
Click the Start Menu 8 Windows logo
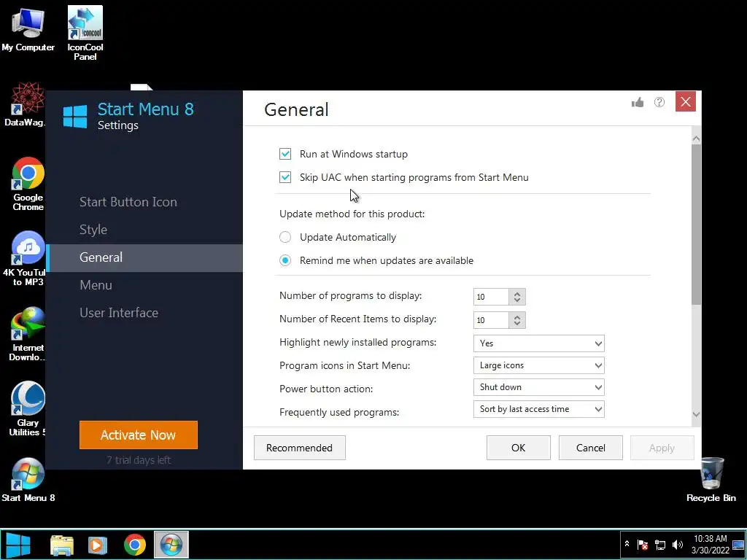click(75, 116)
